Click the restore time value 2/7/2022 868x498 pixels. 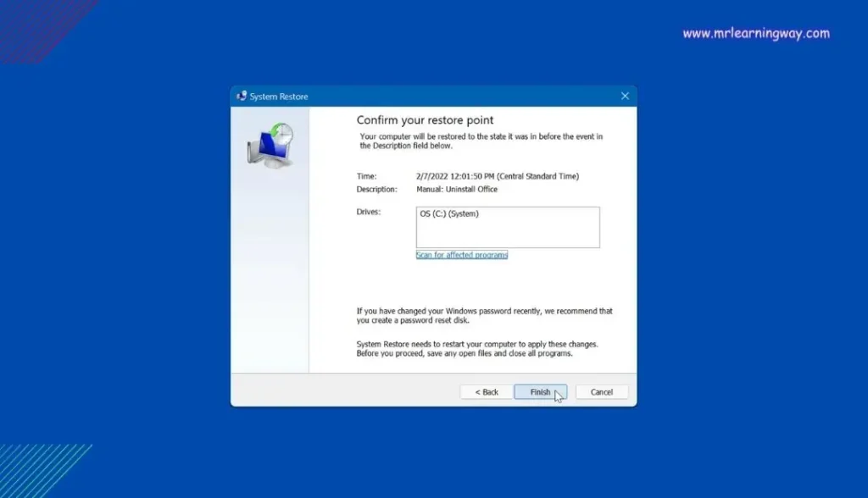point(497,176)
